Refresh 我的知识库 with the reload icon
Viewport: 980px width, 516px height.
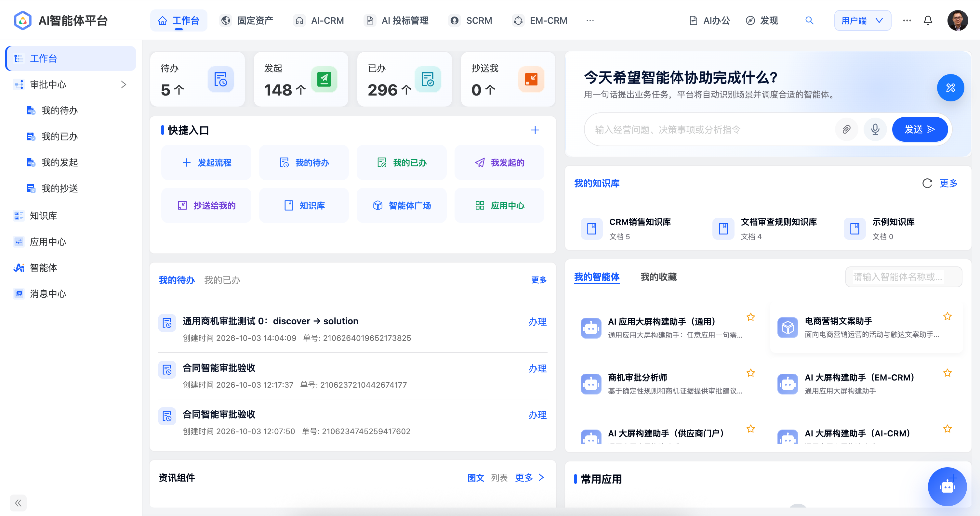[927, 183]
